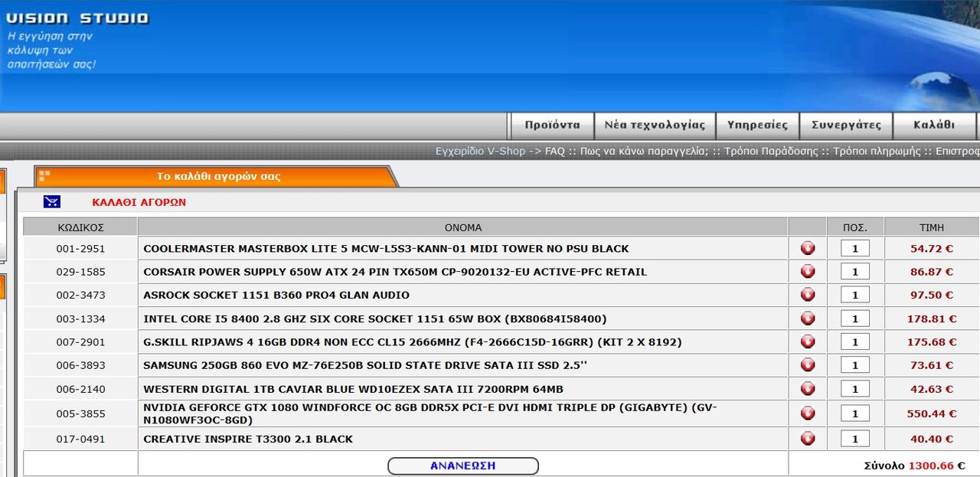Click the CREATIVE INSPIRE T3300 product name
Image resolution: width=980 pixels, height=477 pixels.
coord(248,439)
